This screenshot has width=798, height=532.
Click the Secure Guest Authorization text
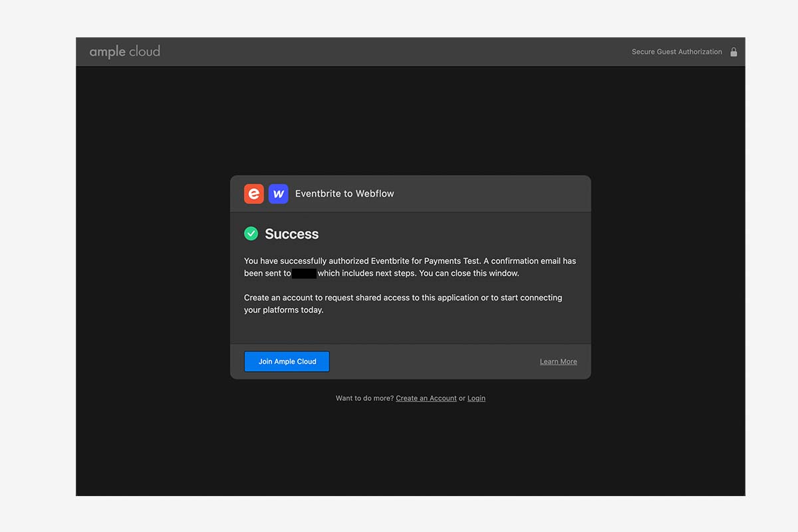tap(676, 52)
